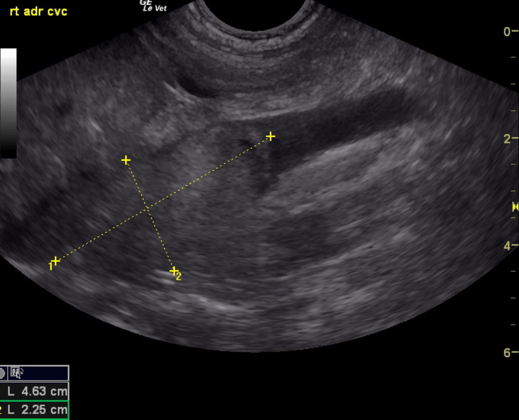
Task: Click caliper 1 lower-left endpoint cross
Action: coord(56,261)
